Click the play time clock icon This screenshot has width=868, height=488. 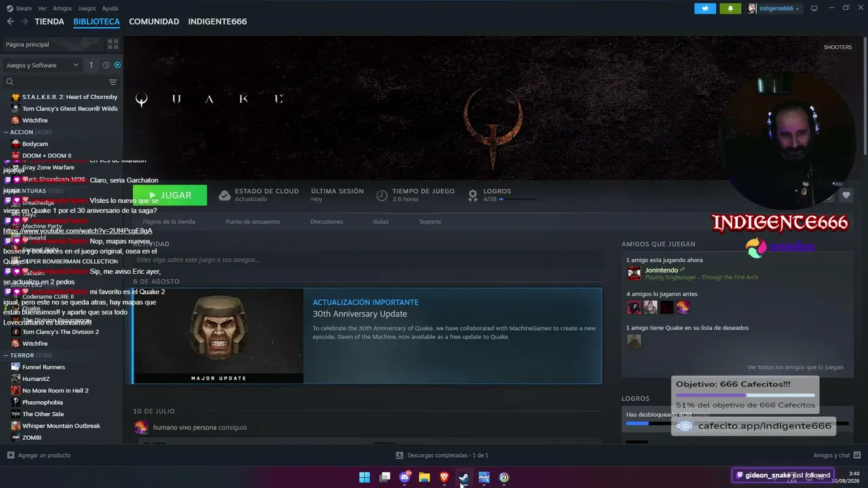click(382, 195)
